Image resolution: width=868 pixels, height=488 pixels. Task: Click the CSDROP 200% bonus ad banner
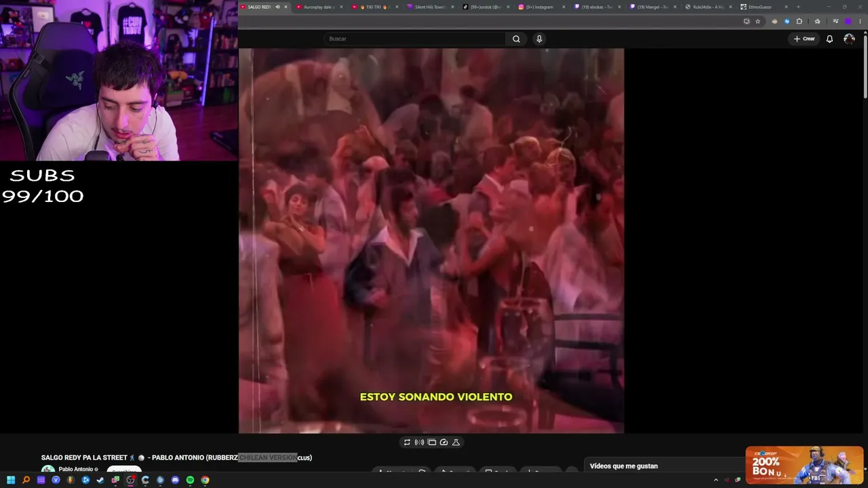pyautogui.click(x=804, y=465)
